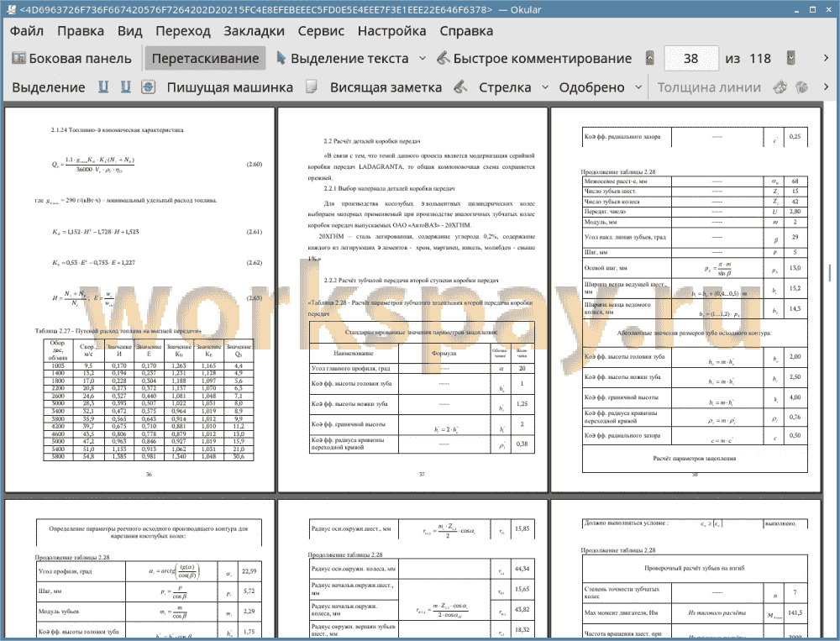840x641 pixels.
Task: Click the Толщина линии line width control
Action: click(x=709, y=87)
